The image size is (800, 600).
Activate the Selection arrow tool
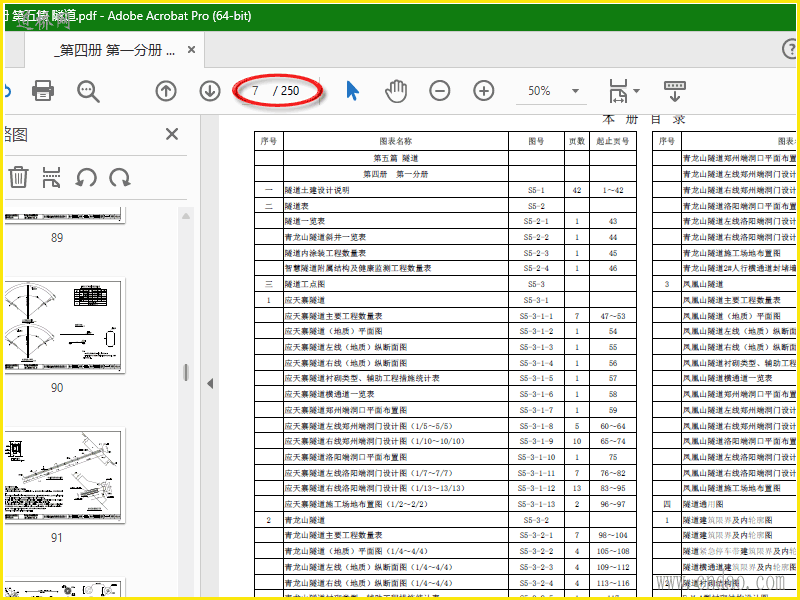pyautogui.click(x=352, y=91)
